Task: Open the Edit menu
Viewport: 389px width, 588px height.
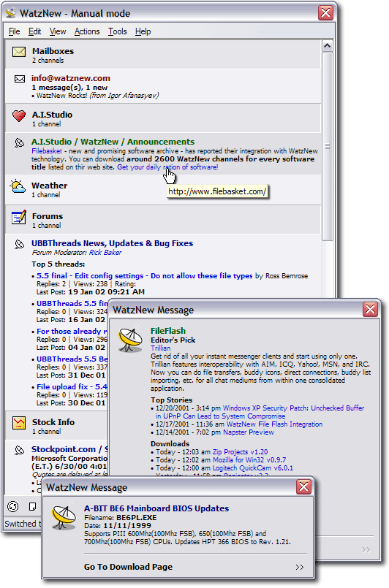Action: [34, 31]
